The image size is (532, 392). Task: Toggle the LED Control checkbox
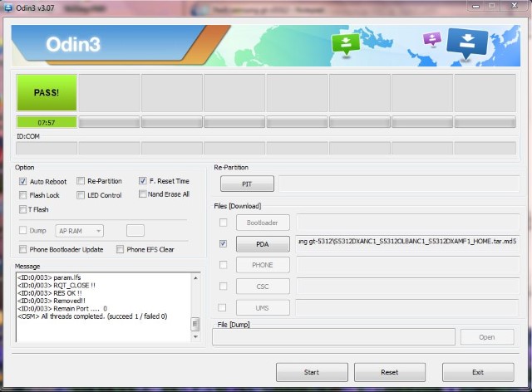coord(81,195)
